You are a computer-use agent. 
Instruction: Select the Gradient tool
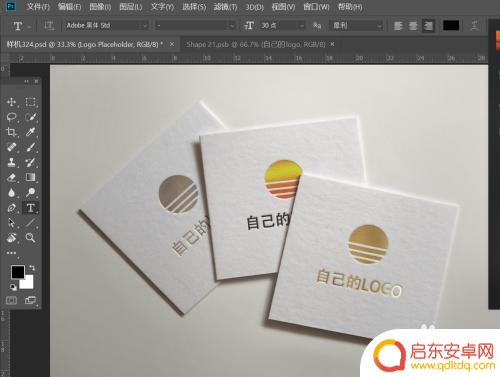[30, 177]
